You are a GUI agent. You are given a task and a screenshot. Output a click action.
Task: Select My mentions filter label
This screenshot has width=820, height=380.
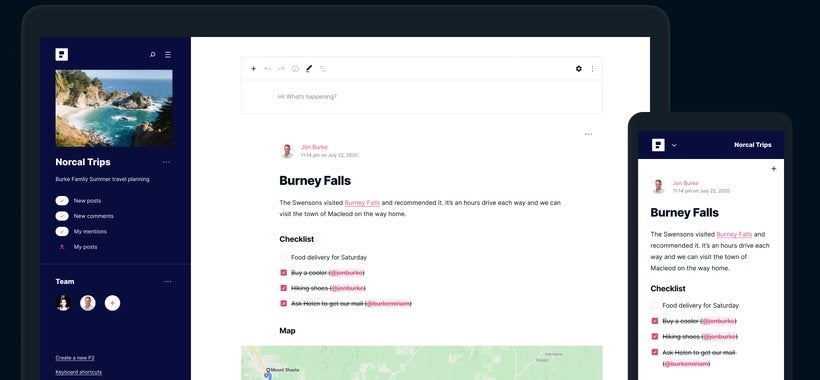pyautogui.click(x=90, y=232)
